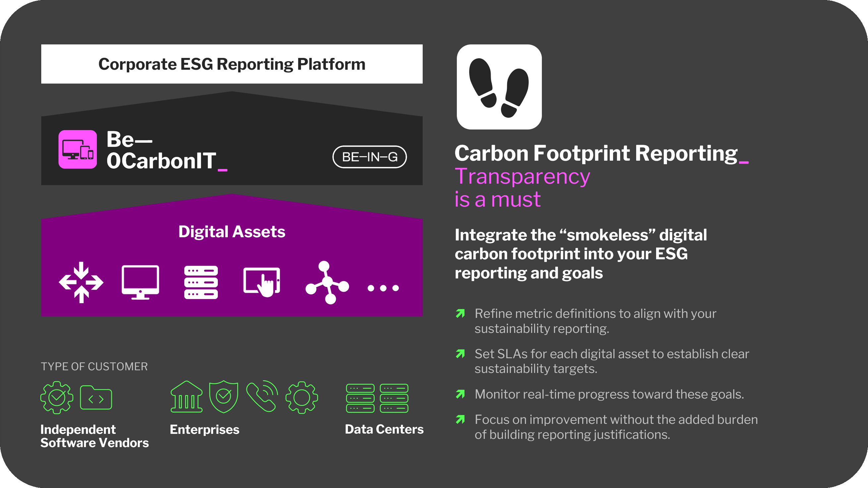Click the three dots more icon
868x488 pixels.
click(383, 288)
